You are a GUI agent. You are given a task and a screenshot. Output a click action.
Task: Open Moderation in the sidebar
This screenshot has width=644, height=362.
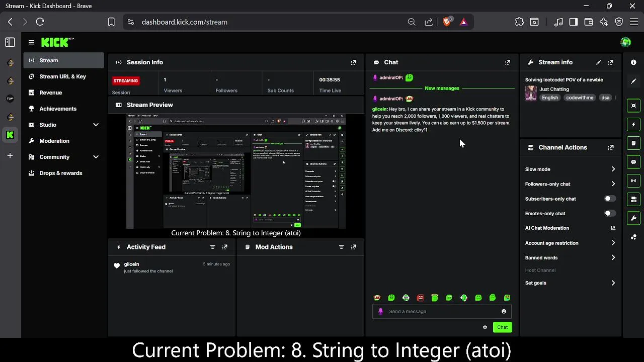tap(64, 141)
